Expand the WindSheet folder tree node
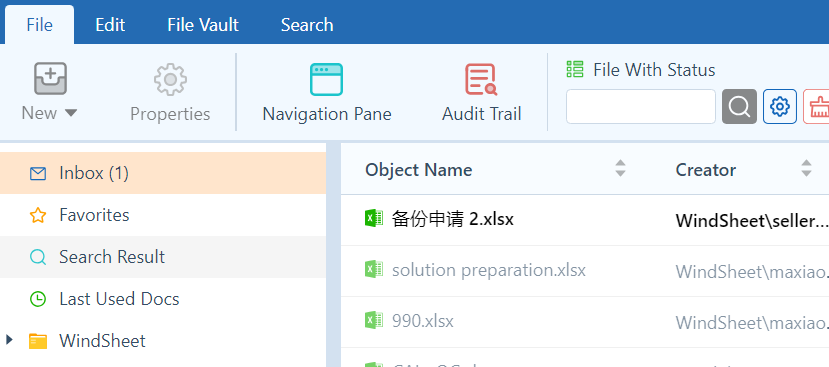829x367 pixels. click(8, 340)
